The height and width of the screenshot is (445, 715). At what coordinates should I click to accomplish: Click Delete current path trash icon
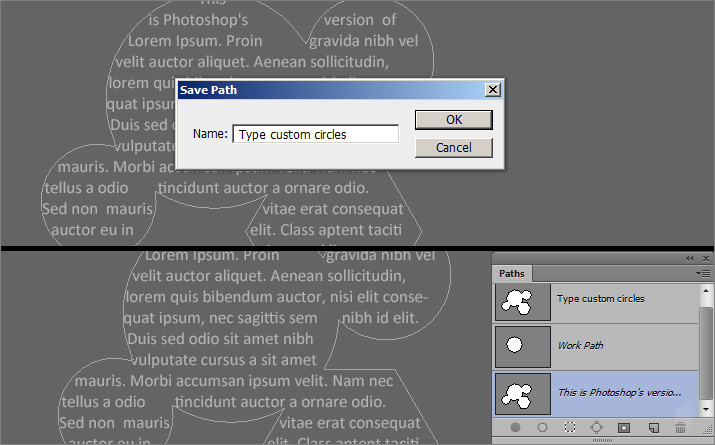tap(681, 427)
